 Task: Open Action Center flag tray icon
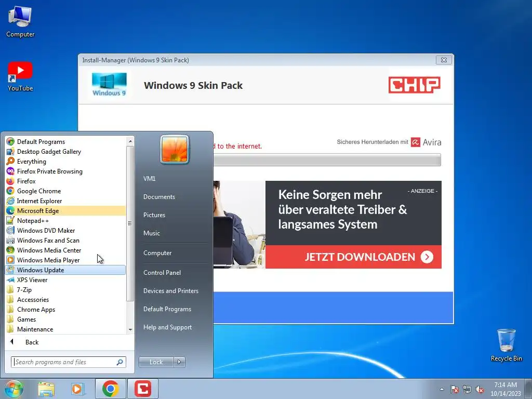(x=454, y=389)
